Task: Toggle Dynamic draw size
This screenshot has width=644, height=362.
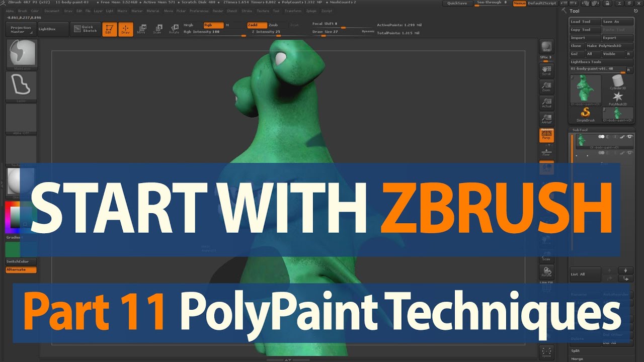Action: (x=368, y=32)
